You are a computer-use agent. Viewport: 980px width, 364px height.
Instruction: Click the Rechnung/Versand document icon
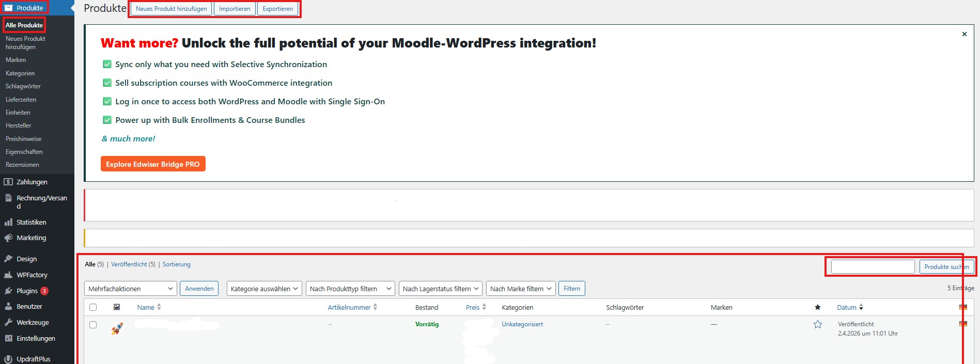coord(8,198)
